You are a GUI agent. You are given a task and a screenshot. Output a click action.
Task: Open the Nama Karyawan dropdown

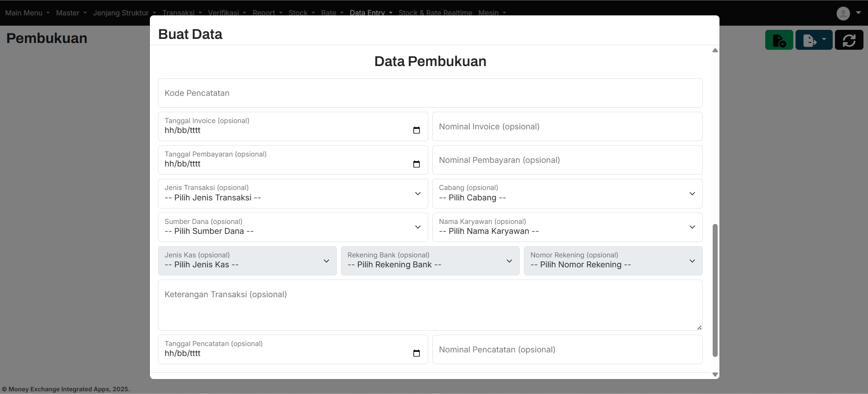click(567, 227)
